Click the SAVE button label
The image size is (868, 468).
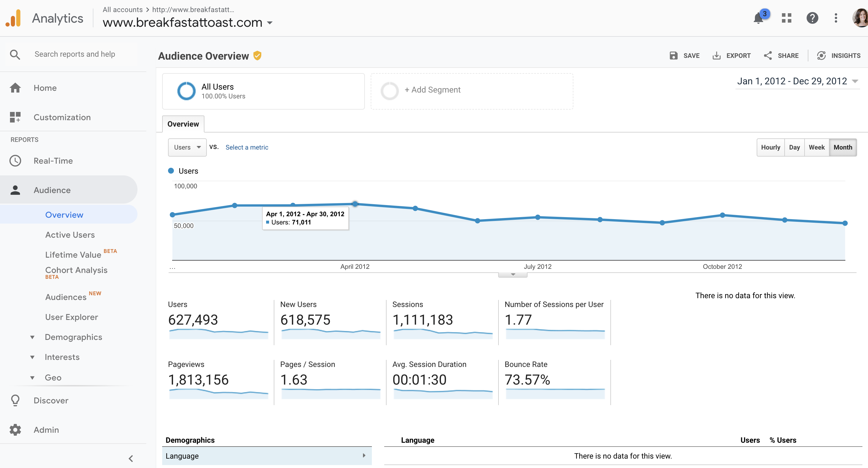pos(691,56)
